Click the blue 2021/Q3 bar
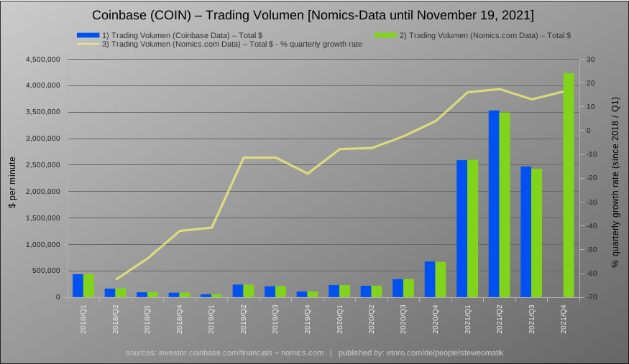This screenshot has width=629, height=364. click(526, 232)
